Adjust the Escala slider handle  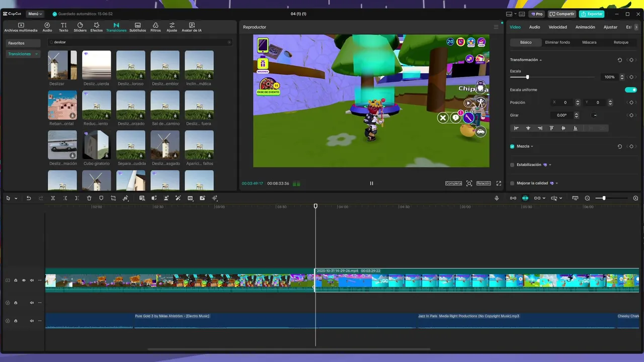527,77
